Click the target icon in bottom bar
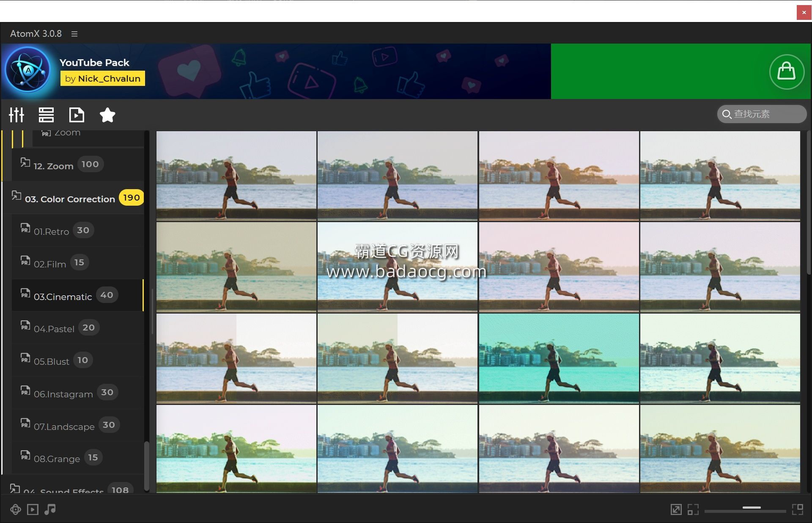This screenshot has height=523, width=812. click(x=16, y=509)
